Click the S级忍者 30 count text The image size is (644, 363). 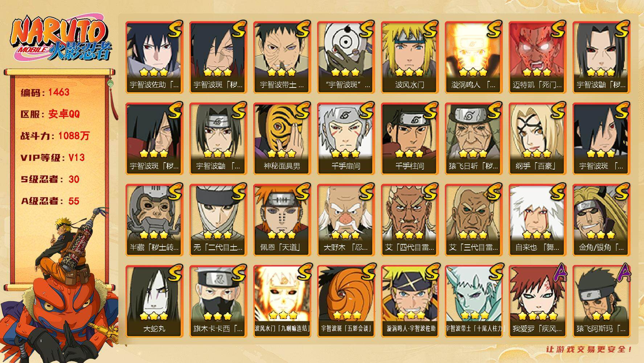coord(50,179)
